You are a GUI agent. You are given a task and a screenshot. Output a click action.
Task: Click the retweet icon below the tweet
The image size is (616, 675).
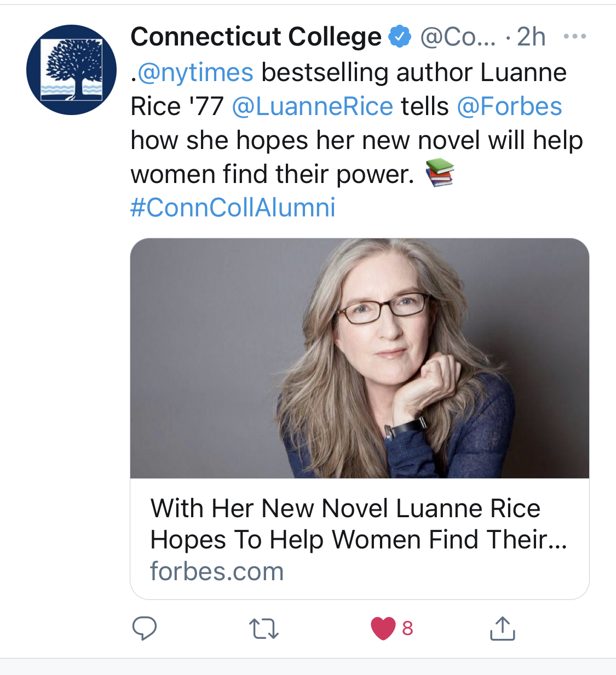click(x=263, y=629)
